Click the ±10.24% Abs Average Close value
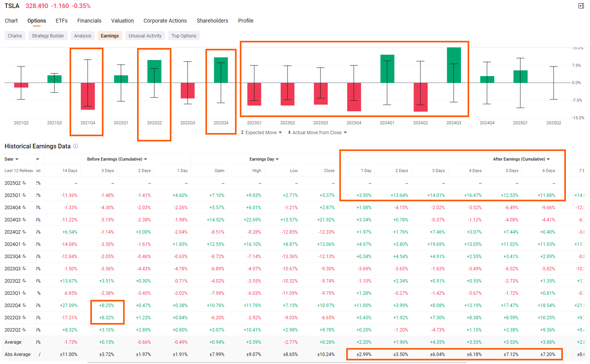 coord(326,354)
